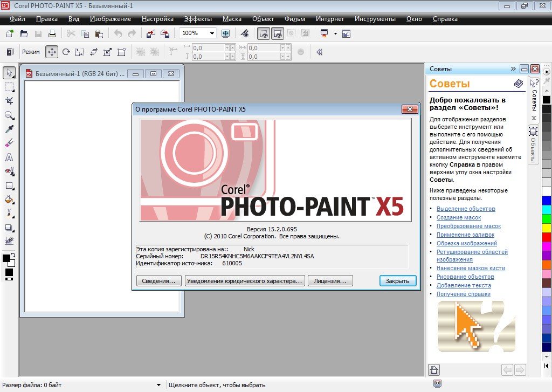
Task: Pick the red swatch in color palette
Action: (x=547, y=237)
